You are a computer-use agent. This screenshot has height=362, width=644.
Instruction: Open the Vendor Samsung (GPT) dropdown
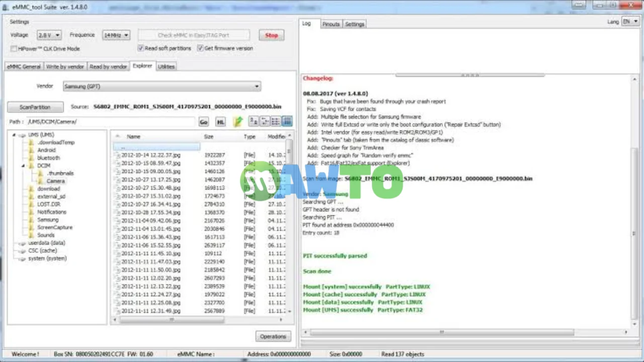coord(162,86)
